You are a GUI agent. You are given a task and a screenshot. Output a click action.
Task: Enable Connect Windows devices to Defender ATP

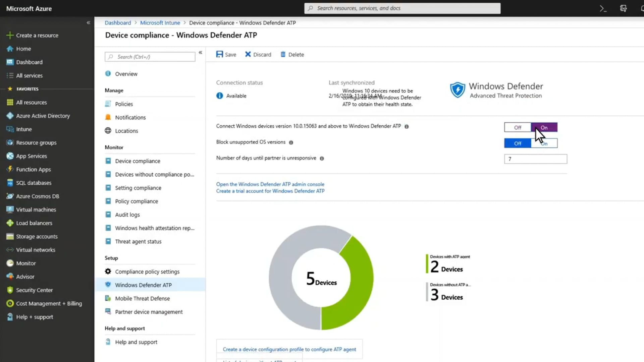pyautogui.click(x=544, y=127)
